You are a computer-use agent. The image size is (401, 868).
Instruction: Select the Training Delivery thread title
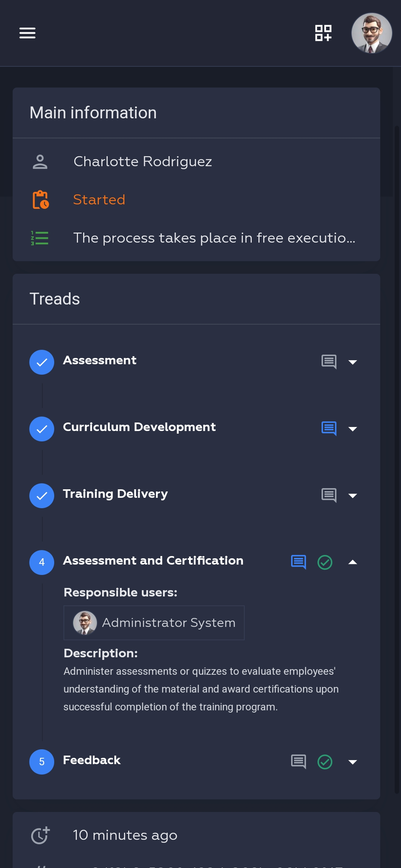[115, 494]
